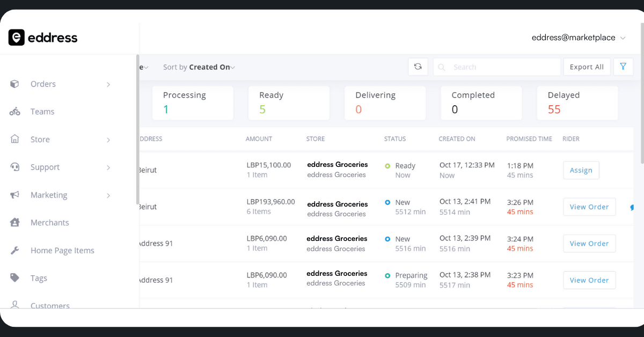Click the Tags label icon
644x337 pixels.
pos(15,278)
